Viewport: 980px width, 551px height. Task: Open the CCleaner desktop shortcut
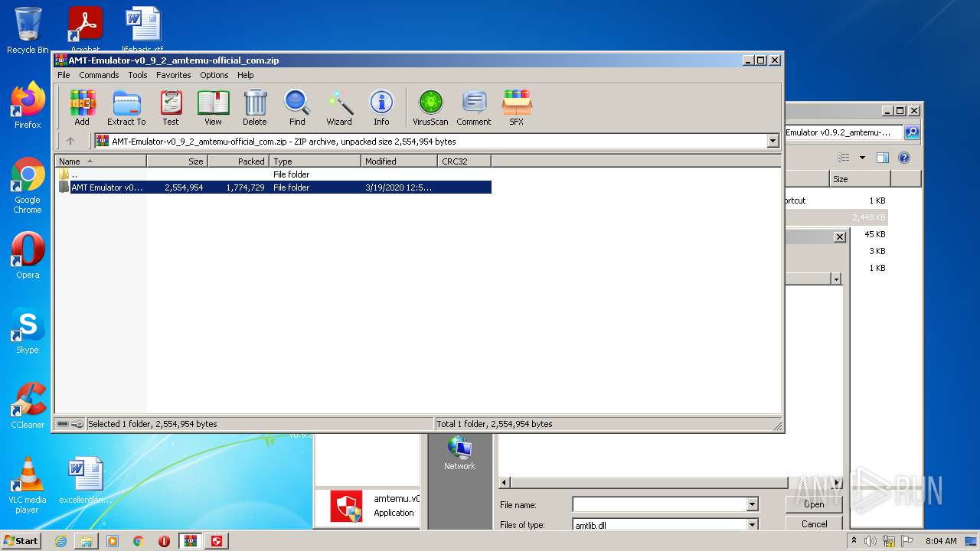[28, 406]
